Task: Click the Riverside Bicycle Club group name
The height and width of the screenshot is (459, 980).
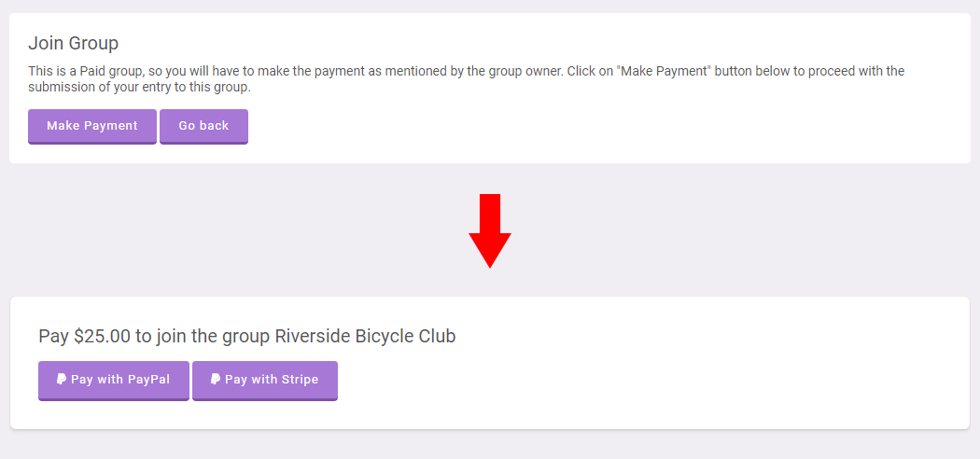Action: coord(365,336)
